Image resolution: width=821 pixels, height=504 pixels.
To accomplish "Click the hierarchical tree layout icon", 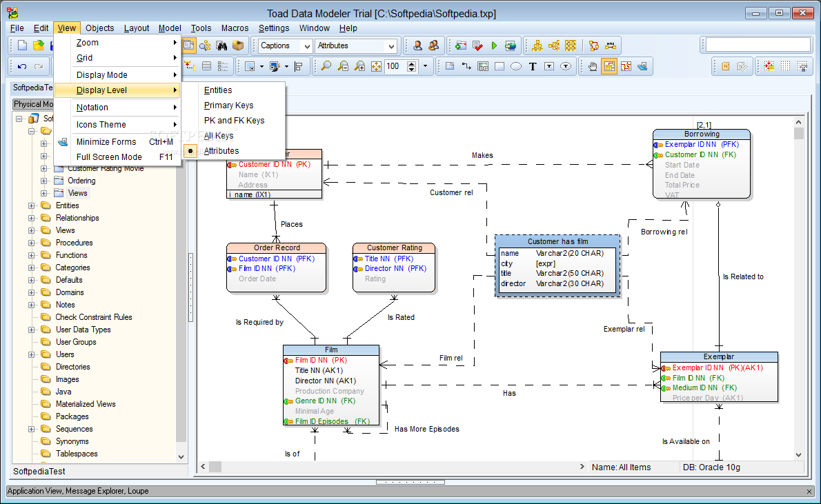I will click(537, 46).
